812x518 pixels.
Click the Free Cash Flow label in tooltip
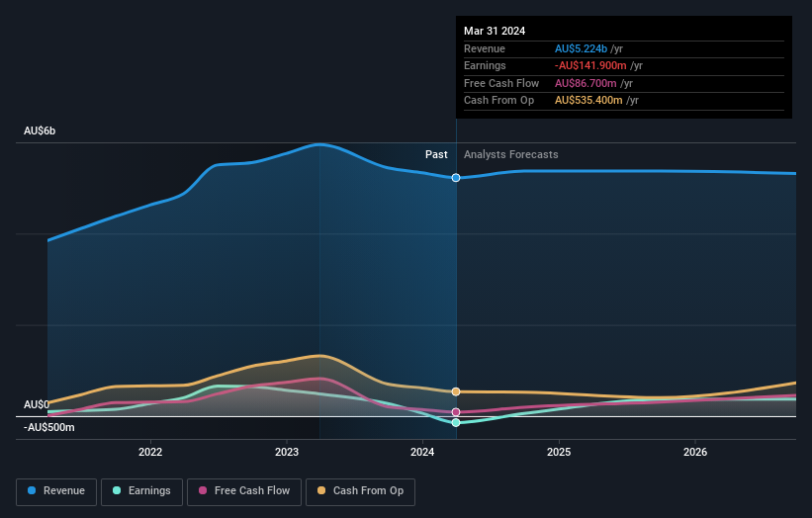(501, 83)
